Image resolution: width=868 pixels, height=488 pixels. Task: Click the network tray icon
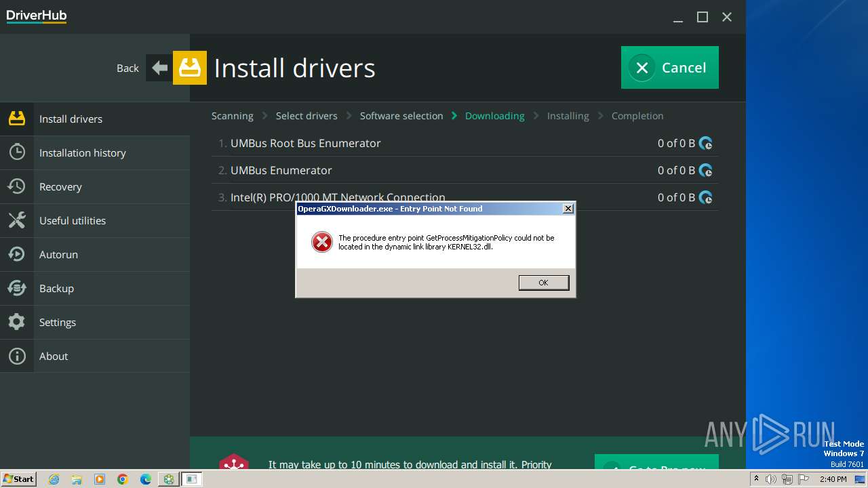(787, 479)
